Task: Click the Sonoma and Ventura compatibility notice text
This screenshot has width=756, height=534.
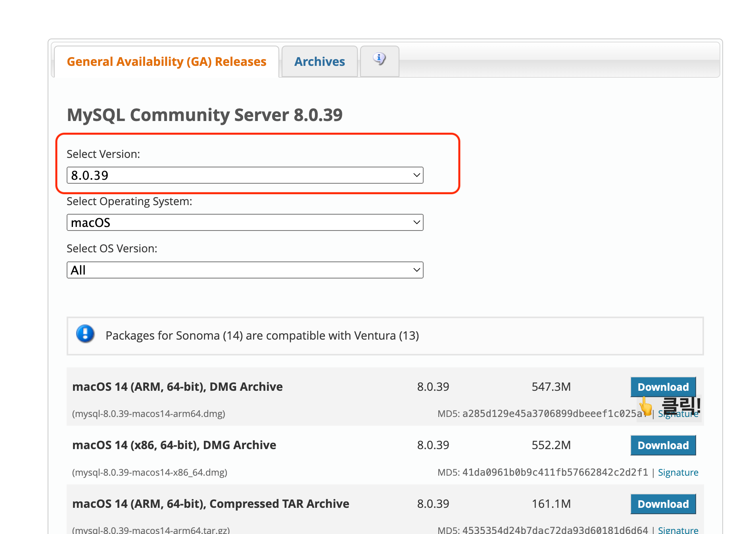Action: [262, 336]
